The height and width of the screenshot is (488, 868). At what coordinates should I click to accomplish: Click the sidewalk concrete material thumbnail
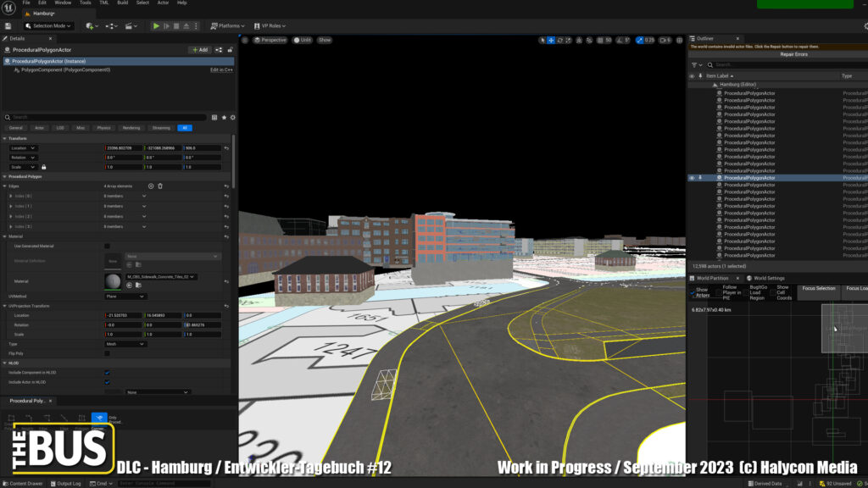[x=112, y=280]
